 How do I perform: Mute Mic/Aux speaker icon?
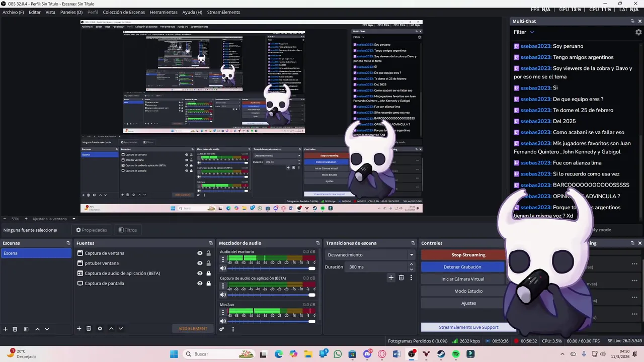[223, 321]
